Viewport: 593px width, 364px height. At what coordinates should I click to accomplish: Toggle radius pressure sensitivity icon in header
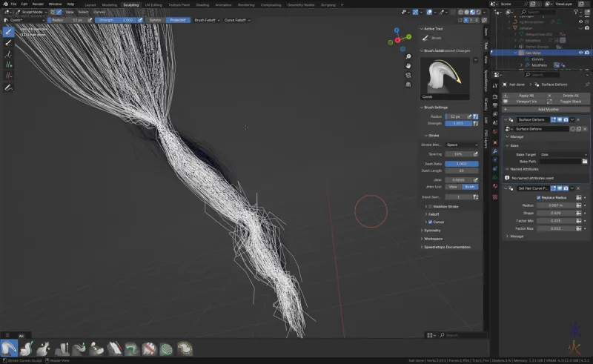(90, 20)
